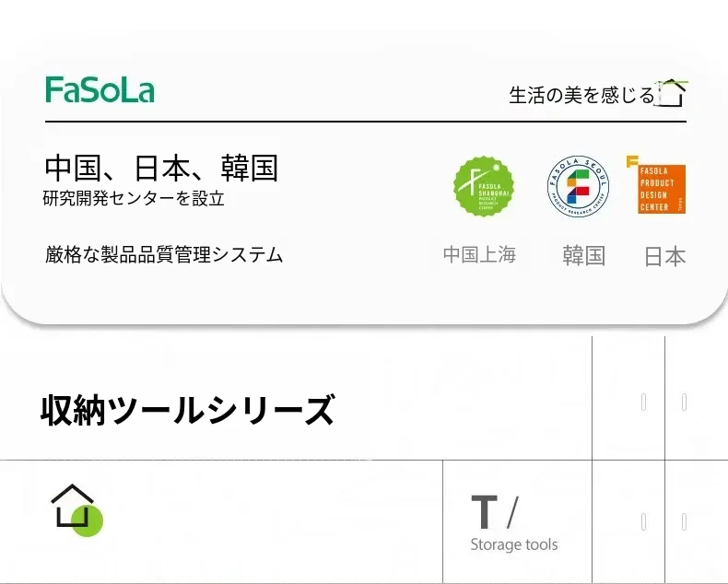Click the lower-row right cabinet door handle
This screenshot has height=584, width=728.
(x=684, y=522)
